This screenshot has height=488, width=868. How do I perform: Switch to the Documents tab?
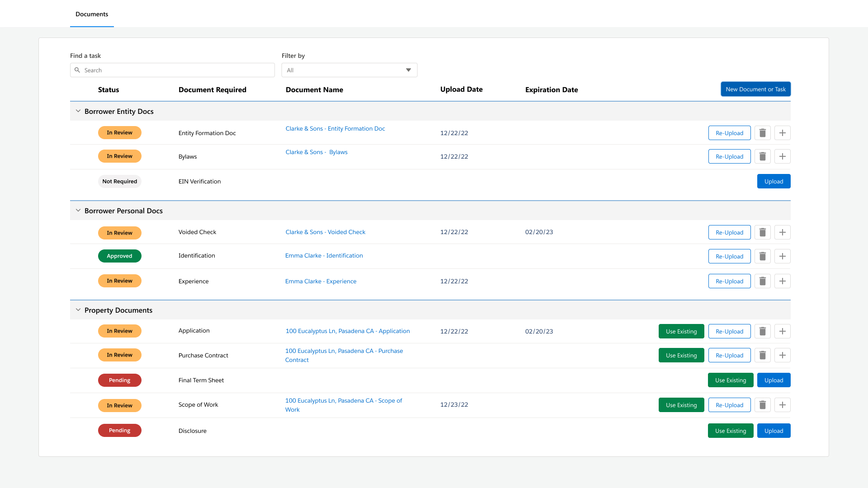tap(92, 14)
